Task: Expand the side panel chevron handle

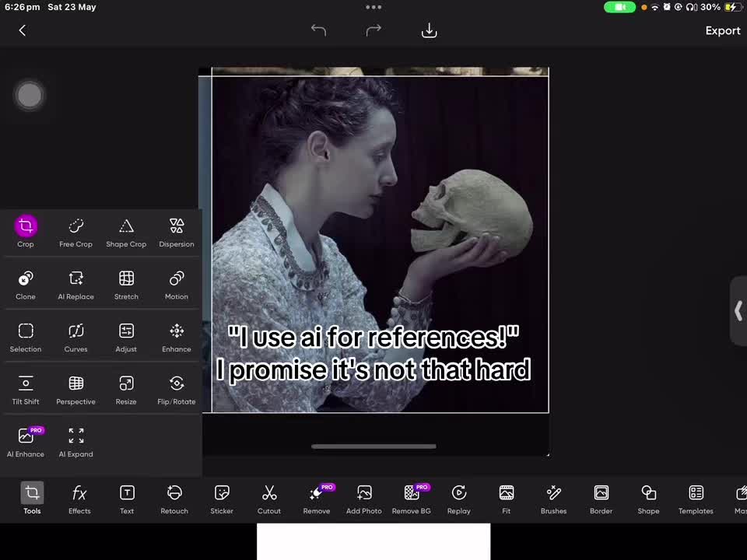Action: [x=738, y=310]
